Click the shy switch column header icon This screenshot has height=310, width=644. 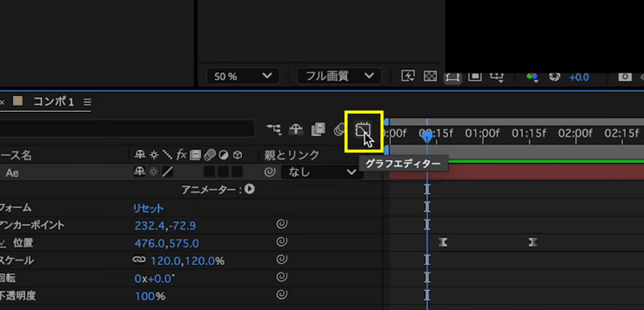(x=140, y=154)
